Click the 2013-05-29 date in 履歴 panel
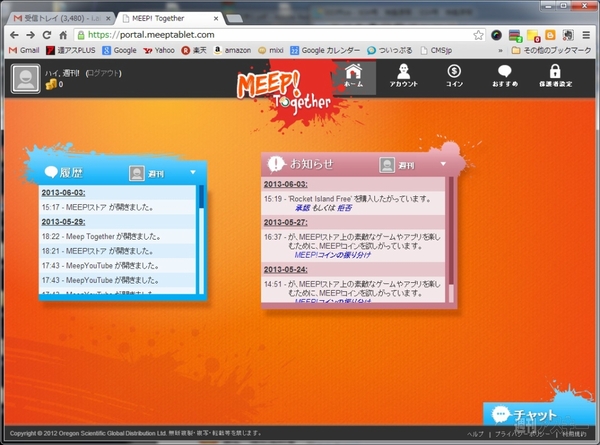Image resolution: width=600 pixels, height=445 pixels. (64, 222)
